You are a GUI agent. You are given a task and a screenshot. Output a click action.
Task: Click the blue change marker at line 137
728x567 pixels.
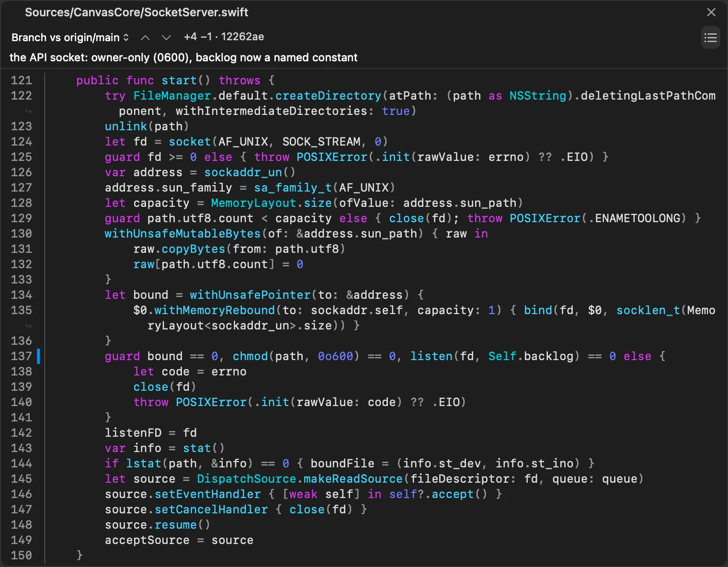(39, 356)
